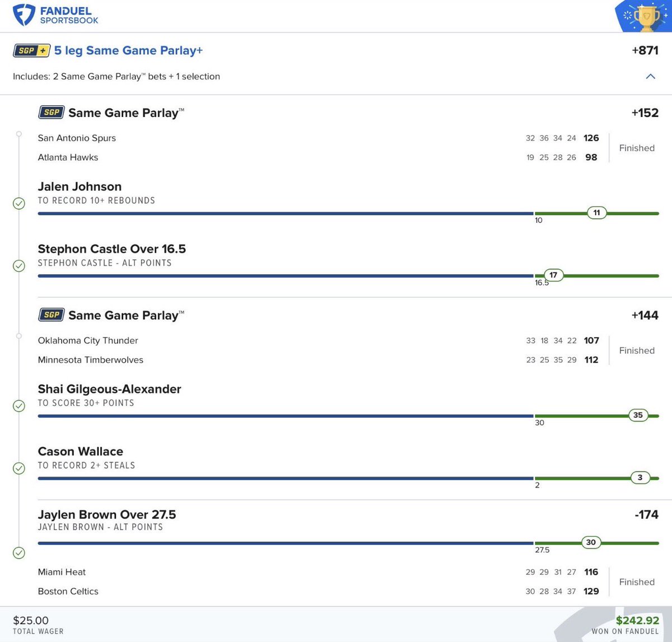
Task: Select Hawks final score 98
Action: point(591,157)
